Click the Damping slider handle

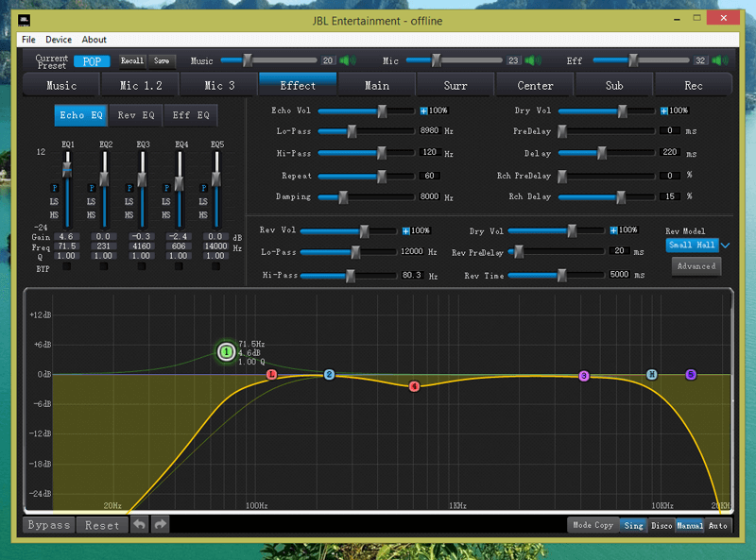[x=343, y=196]
